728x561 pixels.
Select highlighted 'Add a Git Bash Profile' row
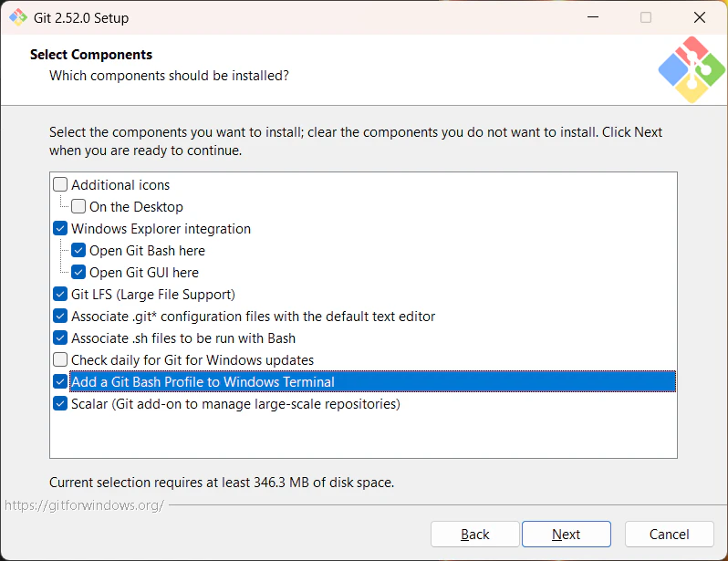pyautogui.click(x=372, y=381)
